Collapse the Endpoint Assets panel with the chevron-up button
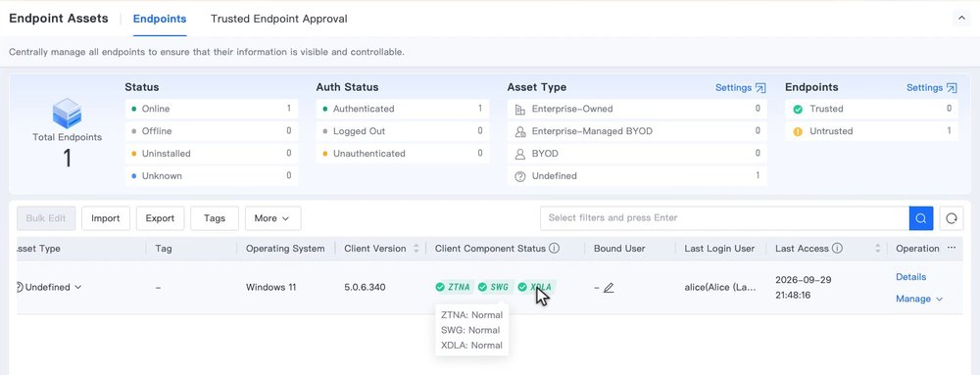The width and height of the screenshot is (980, 375). pos(961,19)
